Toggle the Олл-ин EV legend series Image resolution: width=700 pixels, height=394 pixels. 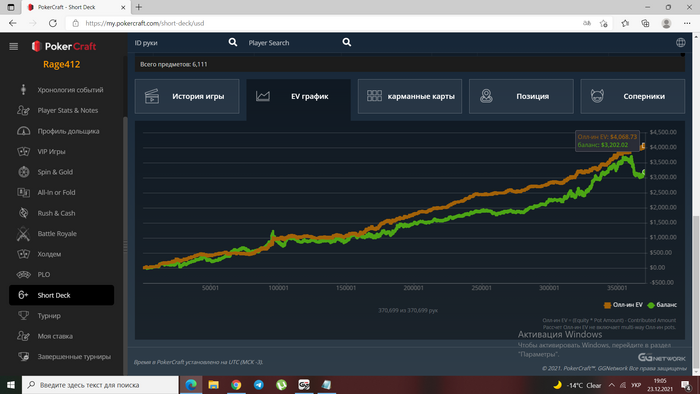tap(623, 305)
